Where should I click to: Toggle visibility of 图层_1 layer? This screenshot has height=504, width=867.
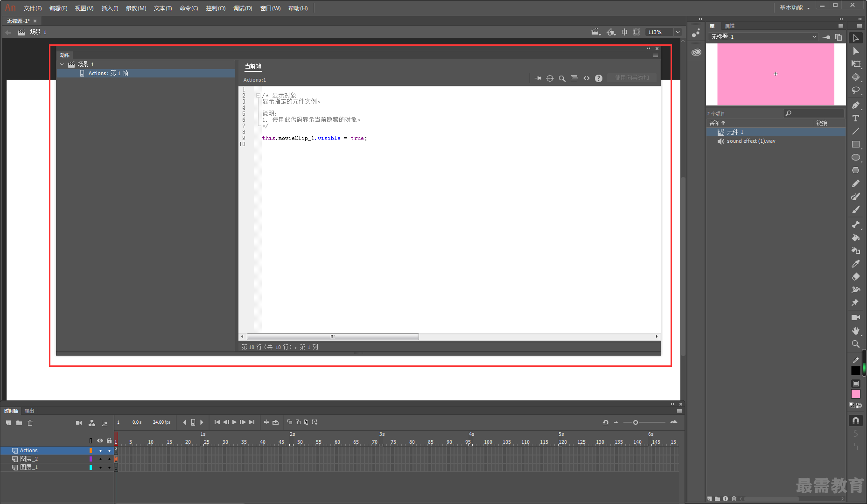(100, 468)
